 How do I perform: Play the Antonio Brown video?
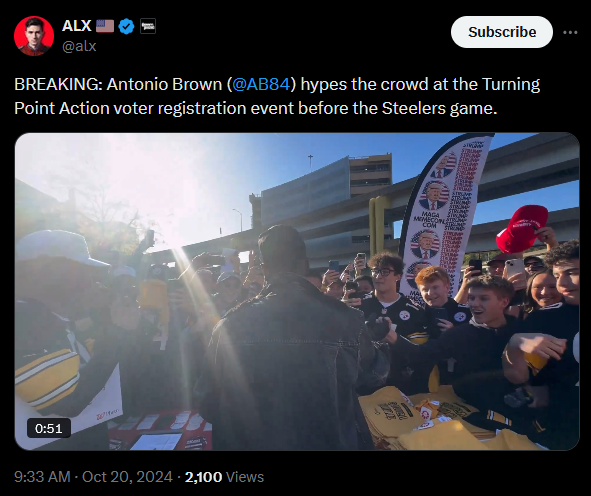pyautogui.click(x=297, y=291)
